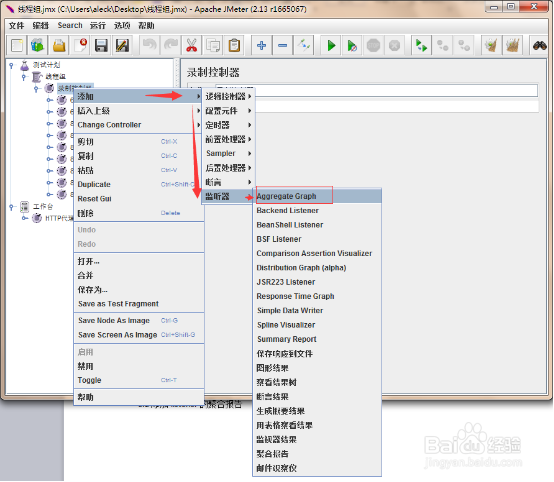
Task: Expand the 插入上级 submenu entry
Action: click(138, 111)
